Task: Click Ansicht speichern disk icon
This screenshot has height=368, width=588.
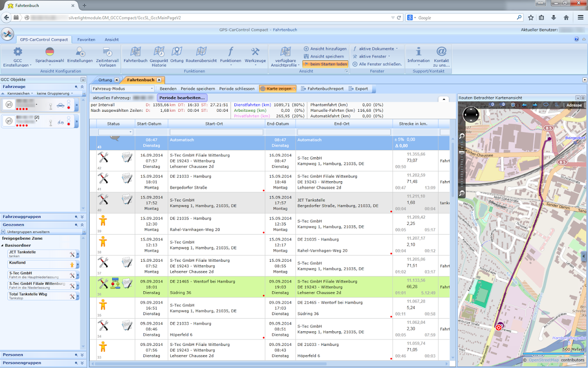Action: click(306, 57)
